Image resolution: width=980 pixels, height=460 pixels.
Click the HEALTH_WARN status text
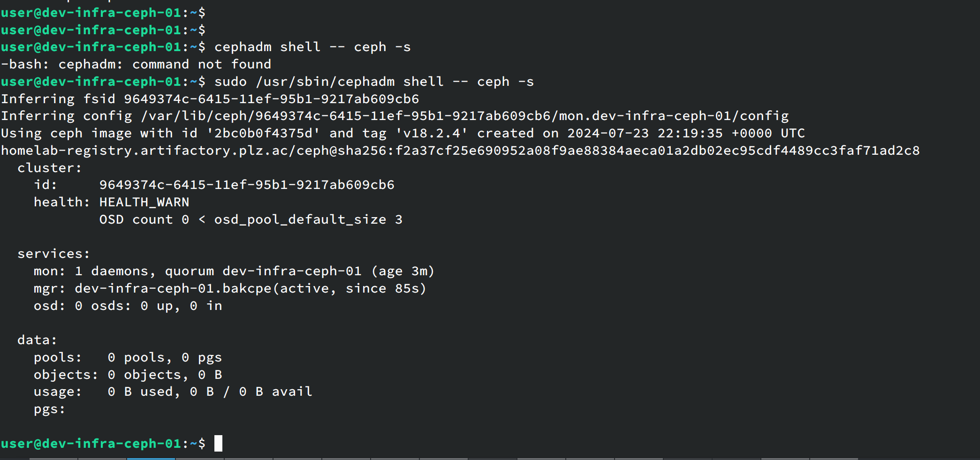click(x=144, y=202)
